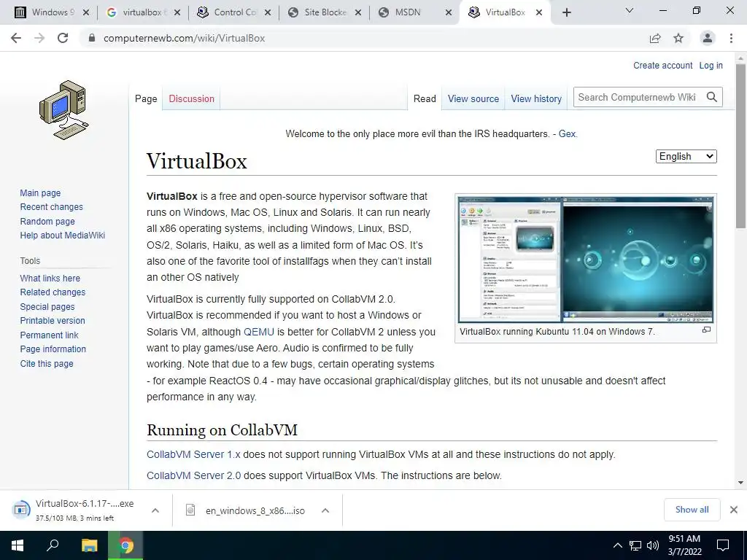Open the tab search chevron
This screenshot has width=747, height=560.
[630, 10]
